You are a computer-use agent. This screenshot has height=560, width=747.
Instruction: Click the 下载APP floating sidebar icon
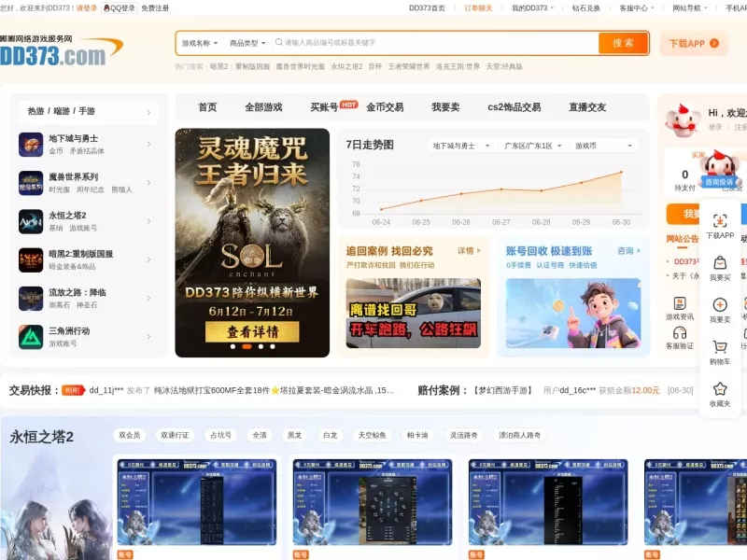click(720, 221)
